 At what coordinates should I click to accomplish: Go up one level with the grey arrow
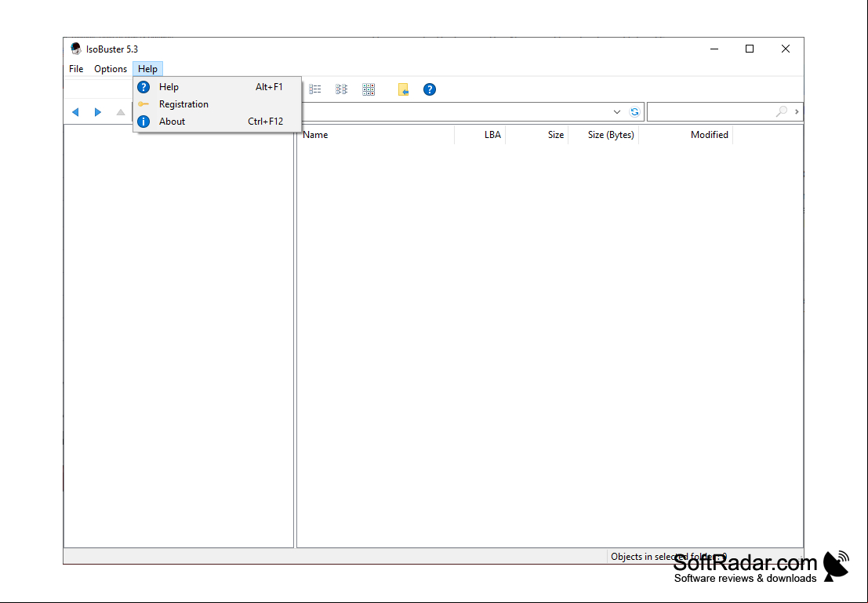(121, 112)
